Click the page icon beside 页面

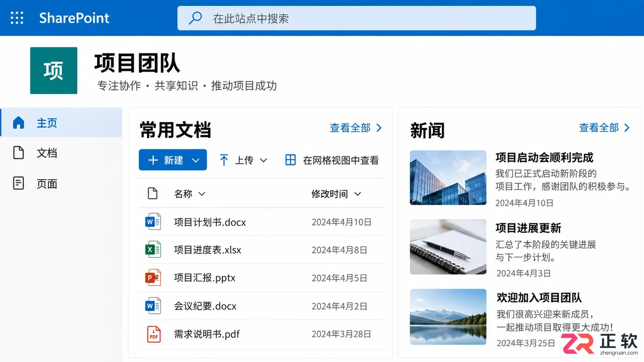tap(18, 183)
